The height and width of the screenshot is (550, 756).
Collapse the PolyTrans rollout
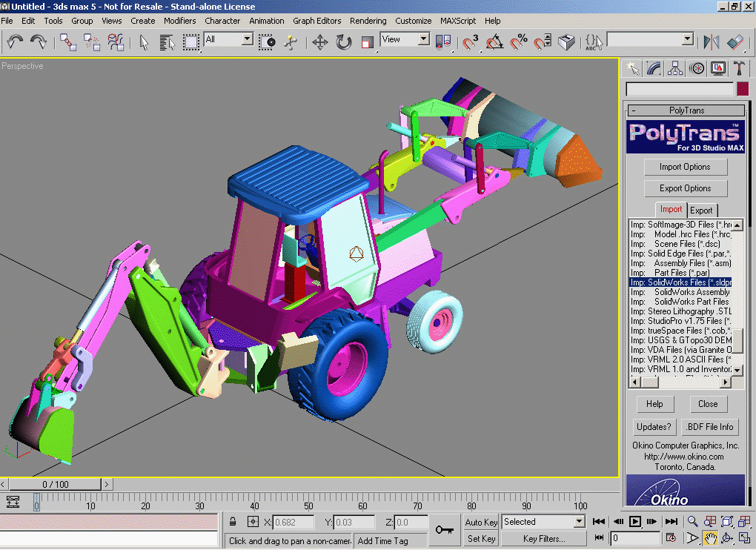pos(686,110)
